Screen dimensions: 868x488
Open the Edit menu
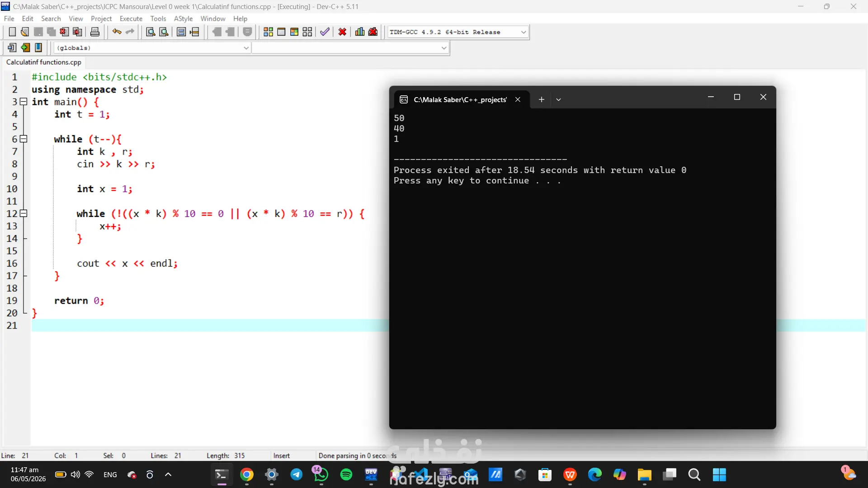(x=28, y=19)
